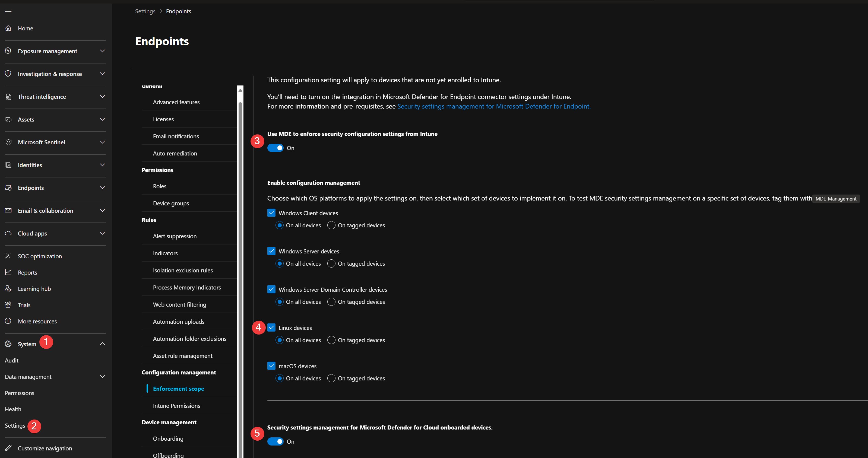Click the Learning hub icon
Screen dimensions: 868x458
(x=8, y=289)
